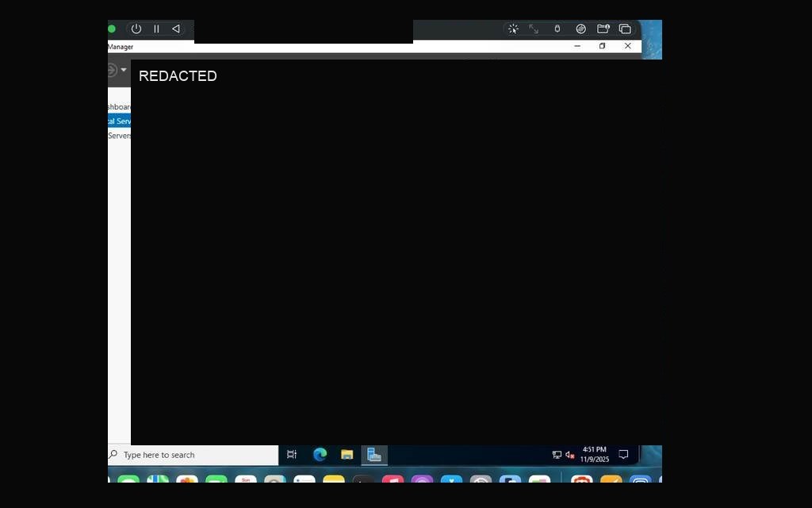Close the Server Manager window

click(628, 46)
